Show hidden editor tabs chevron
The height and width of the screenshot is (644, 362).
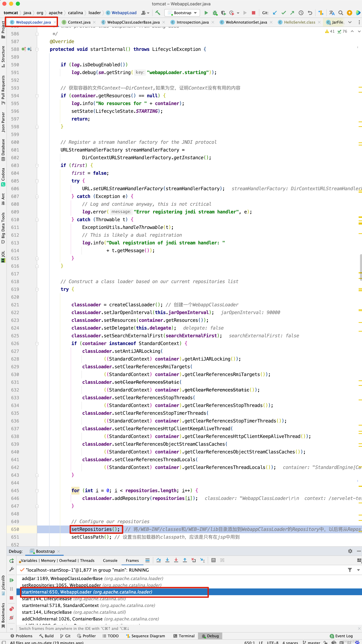(350, 22)
